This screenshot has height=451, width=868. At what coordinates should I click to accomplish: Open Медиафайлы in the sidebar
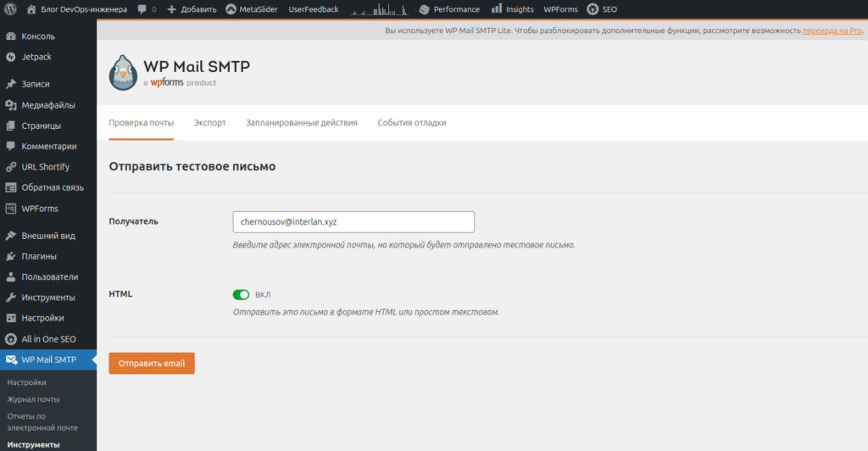click(48, 105)
